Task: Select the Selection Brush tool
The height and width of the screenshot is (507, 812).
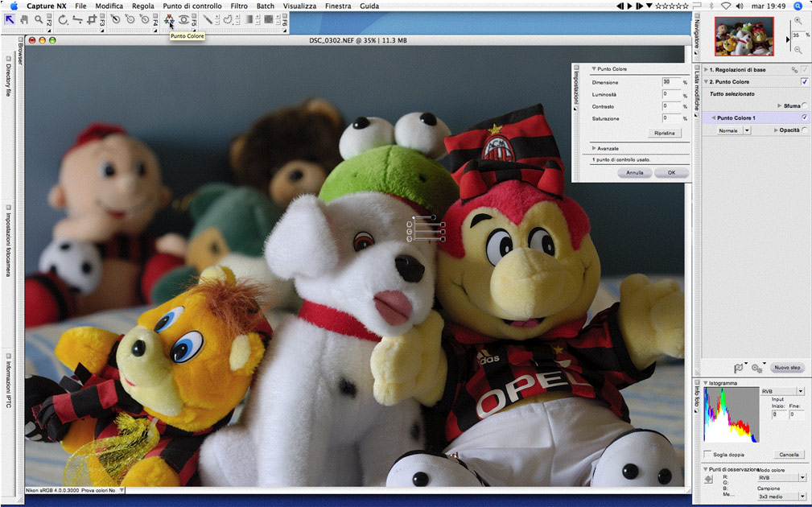Action: tap(208, 20)
